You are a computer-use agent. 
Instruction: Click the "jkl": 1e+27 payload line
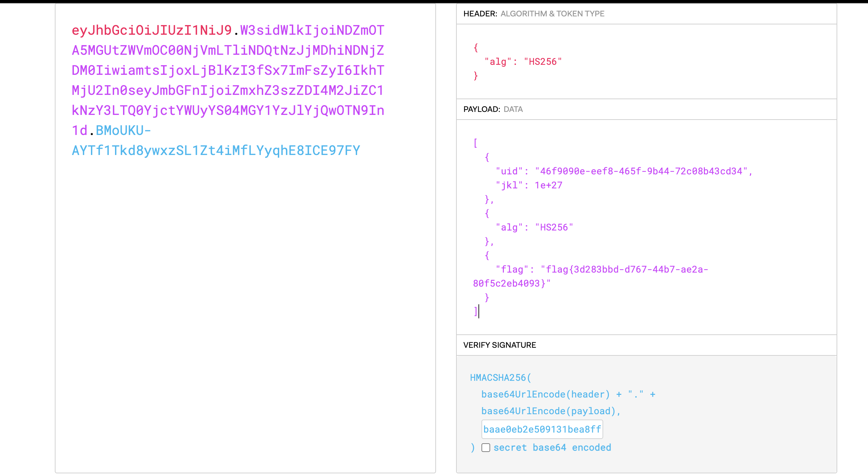(529, 185)
